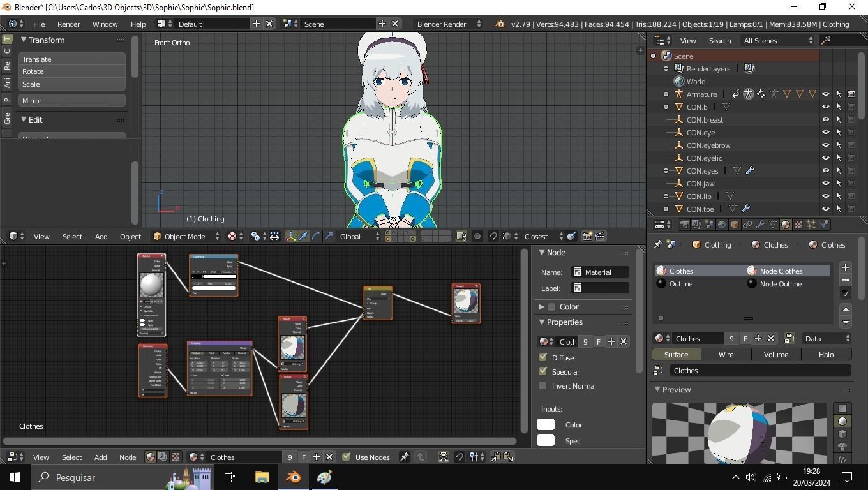
Task: Toggle renderability of CON.lip
Action: (851, 196)
